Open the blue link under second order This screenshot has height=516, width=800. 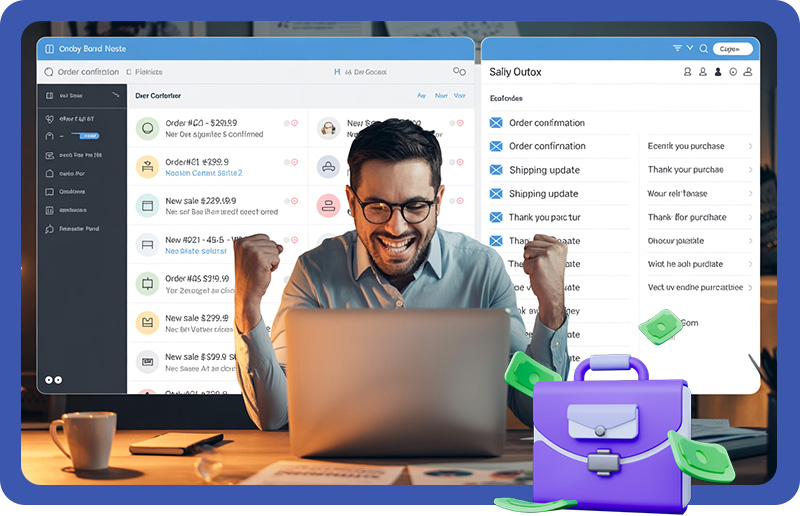[x=203, y=173]
